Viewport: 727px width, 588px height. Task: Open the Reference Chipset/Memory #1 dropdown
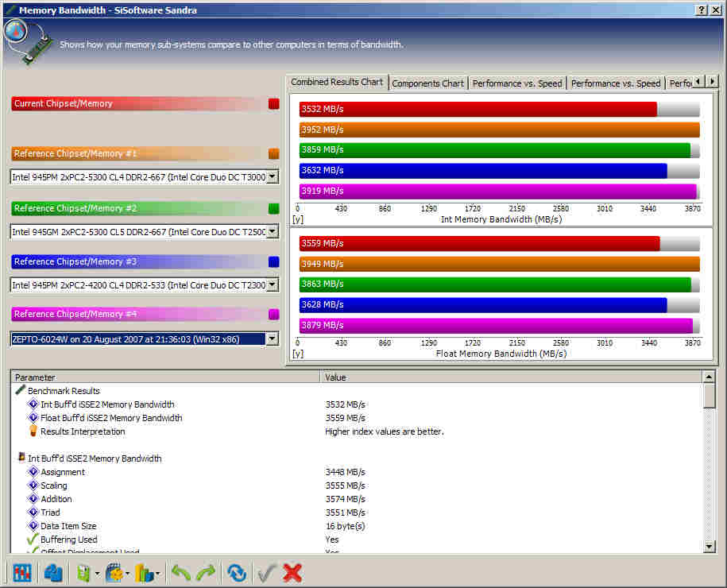[273, 177]
